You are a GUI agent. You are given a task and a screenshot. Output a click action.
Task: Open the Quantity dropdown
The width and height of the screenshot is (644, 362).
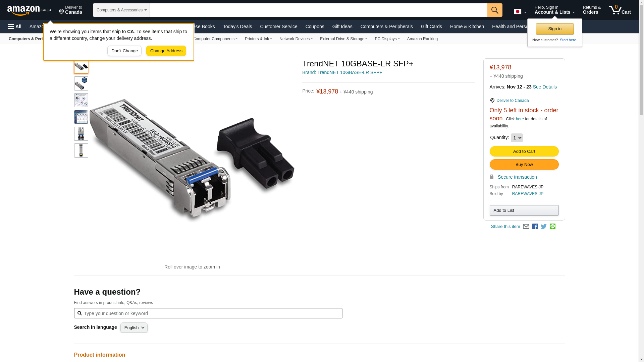517,138
